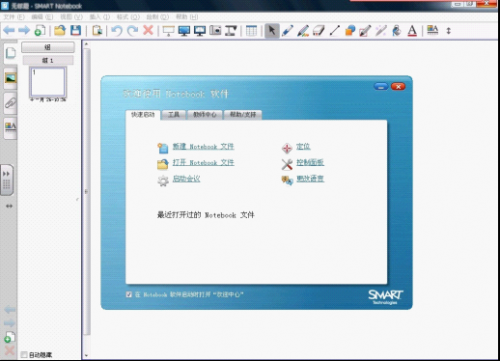Choose the Select arrow tool
The height and width of the screenshot is (361, 500).
click(272, 31)
